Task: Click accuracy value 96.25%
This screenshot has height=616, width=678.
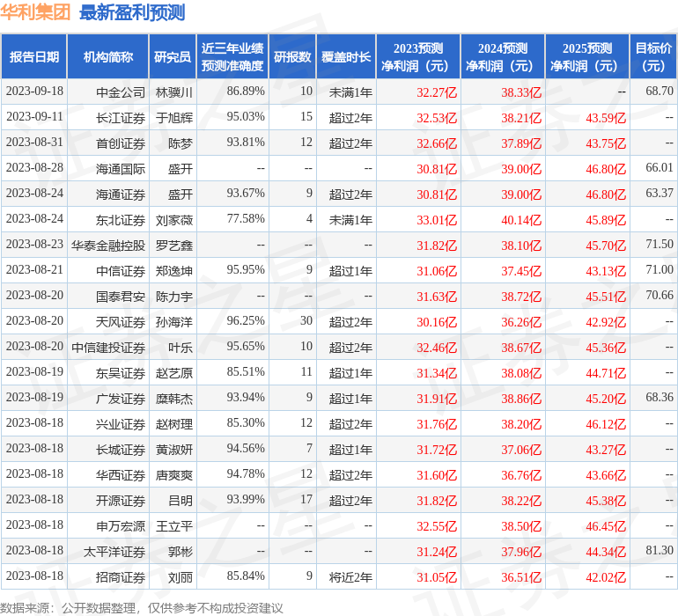Action: [246, 320]
